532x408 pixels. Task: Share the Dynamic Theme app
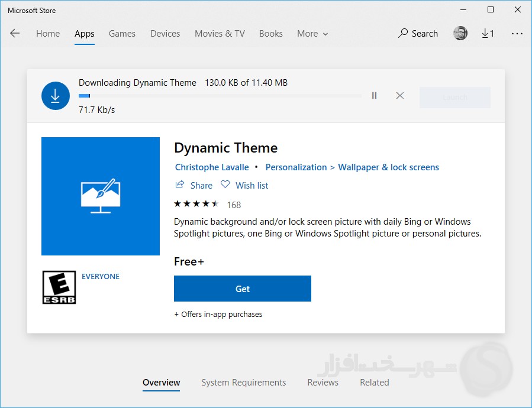tap(194, 185)
